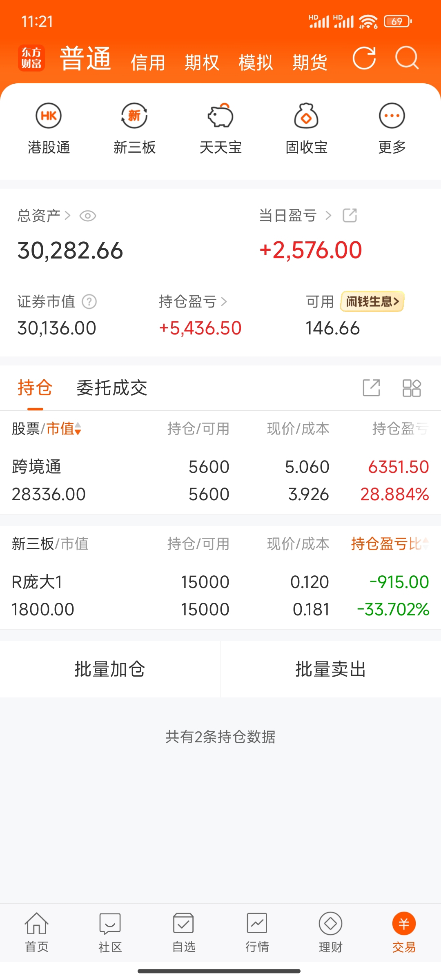The width and height of the screenshot is (441, 980).
Task: Expand 总资产 details chevron
Action: click(x=68, y=215)
